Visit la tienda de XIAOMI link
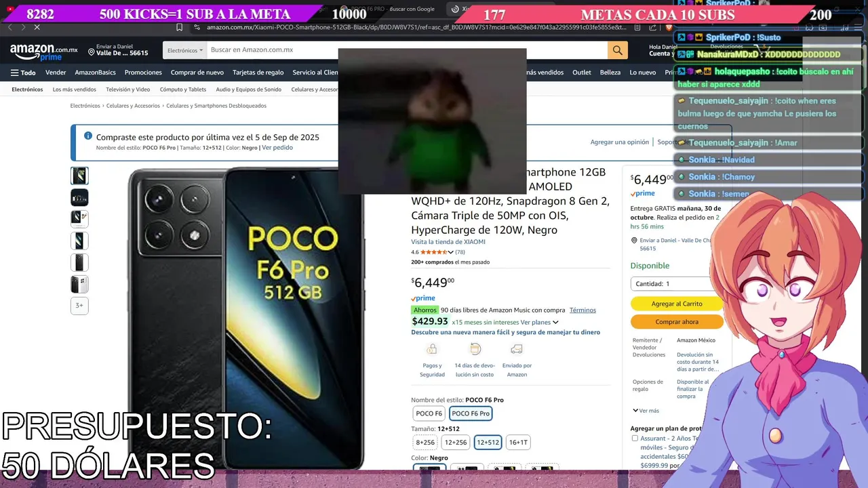The image size is (868, 488). [x=448, y=242]
